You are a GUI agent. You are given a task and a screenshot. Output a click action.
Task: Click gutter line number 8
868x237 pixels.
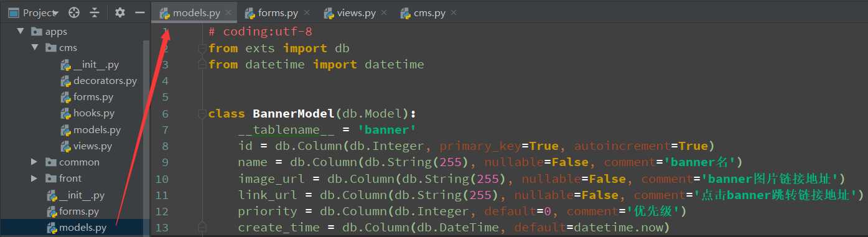point(165,146)
